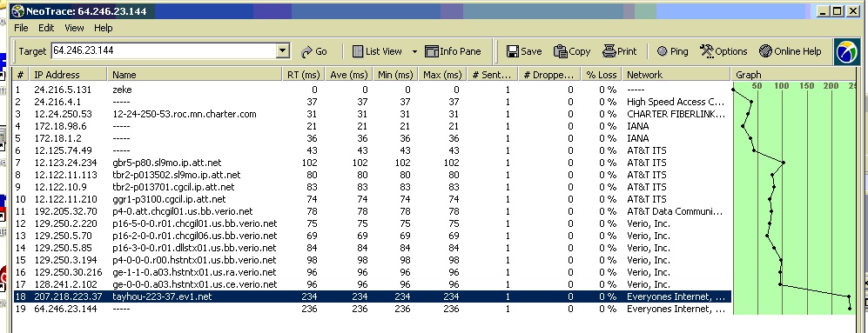
Task: Select ge-0-0-0.a03.hstntx01.us.ce.verio.net hostname
Action: point(195,284)
